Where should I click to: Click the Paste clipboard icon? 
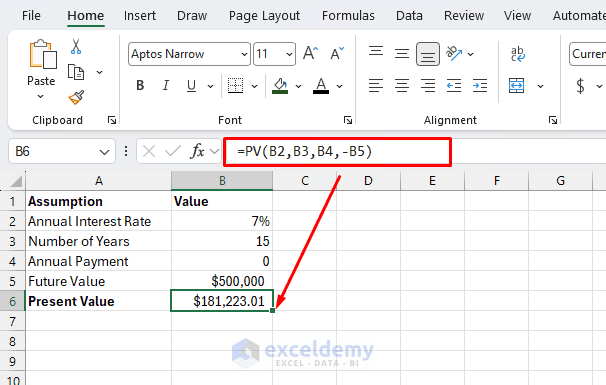coord(43,54)
